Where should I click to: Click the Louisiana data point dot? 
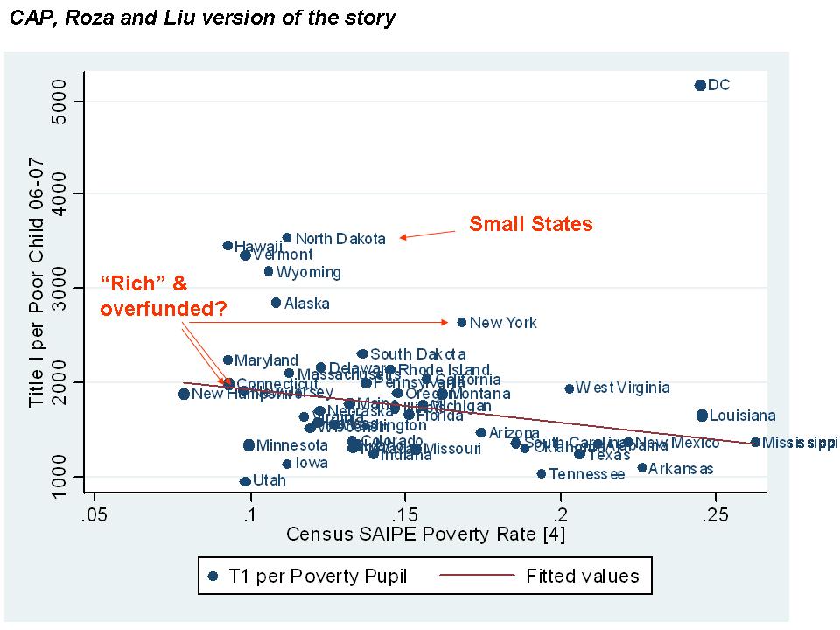click(702, 416)
